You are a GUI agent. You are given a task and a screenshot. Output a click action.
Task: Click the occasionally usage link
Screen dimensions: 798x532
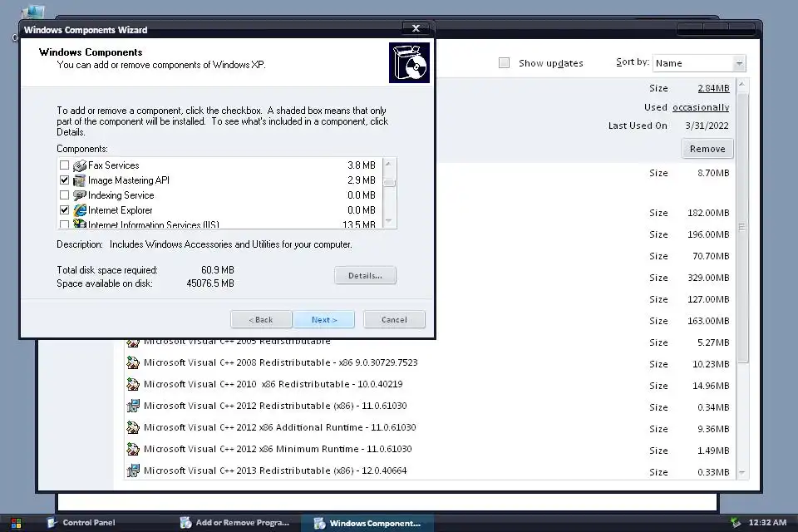coord(701,107)
